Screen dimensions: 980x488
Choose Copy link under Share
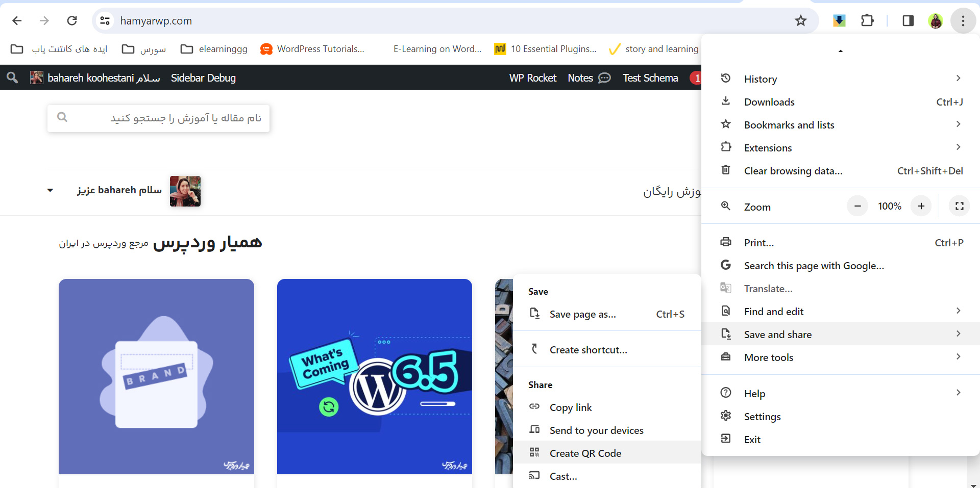607,407
